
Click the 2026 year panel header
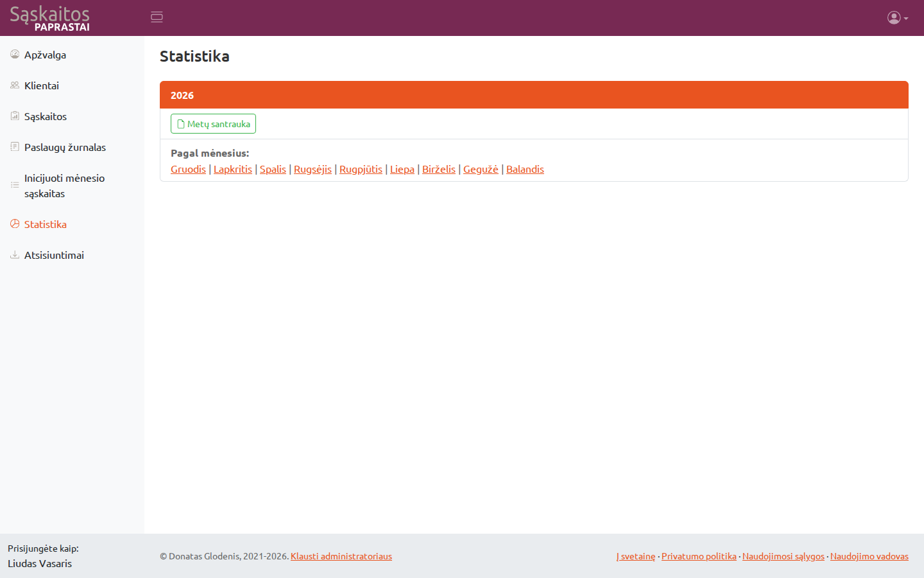[x=534, y=95]
